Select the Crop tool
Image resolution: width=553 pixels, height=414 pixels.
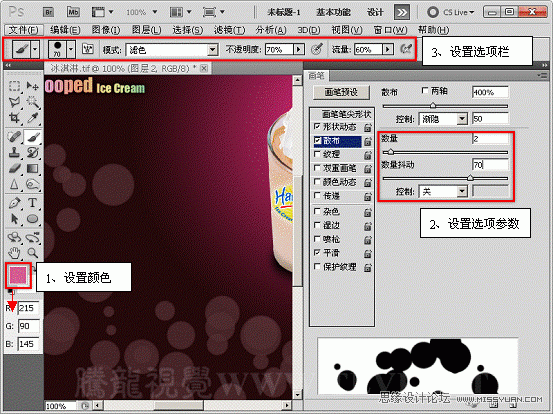14,118
